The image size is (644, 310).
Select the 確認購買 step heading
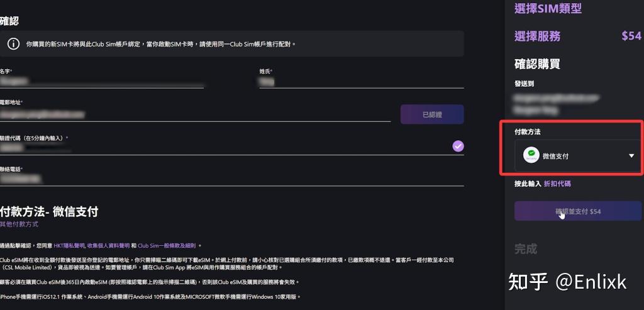537,64
